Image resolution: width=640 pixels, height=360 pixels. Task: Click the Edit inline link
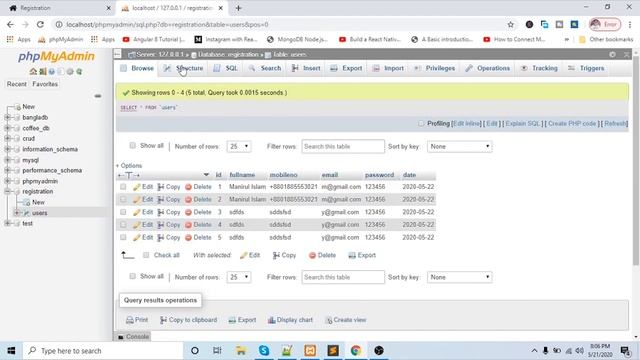click(466, 124)
